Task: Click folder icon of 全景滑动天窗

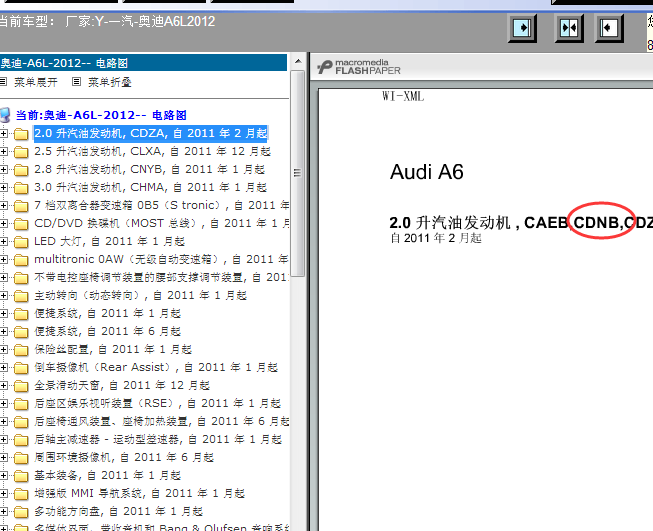Action: (21, 386)
